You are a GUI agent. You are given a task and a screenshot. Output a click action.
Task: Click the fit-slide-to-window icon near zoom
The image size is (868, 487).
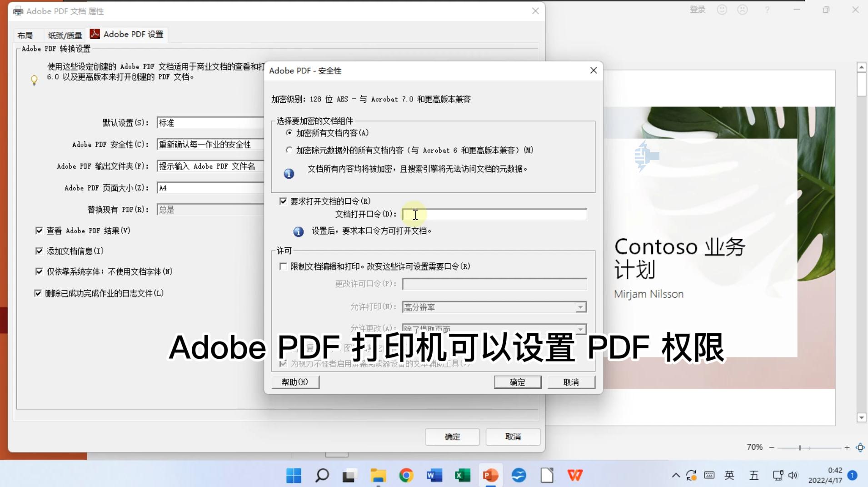click(x=860, y=448)
